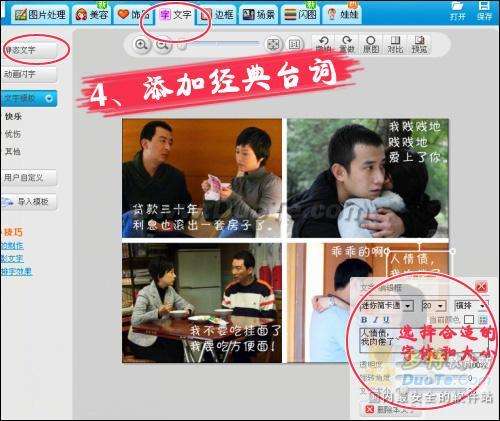Expand the 文字模板 text template section

[29, 98]
